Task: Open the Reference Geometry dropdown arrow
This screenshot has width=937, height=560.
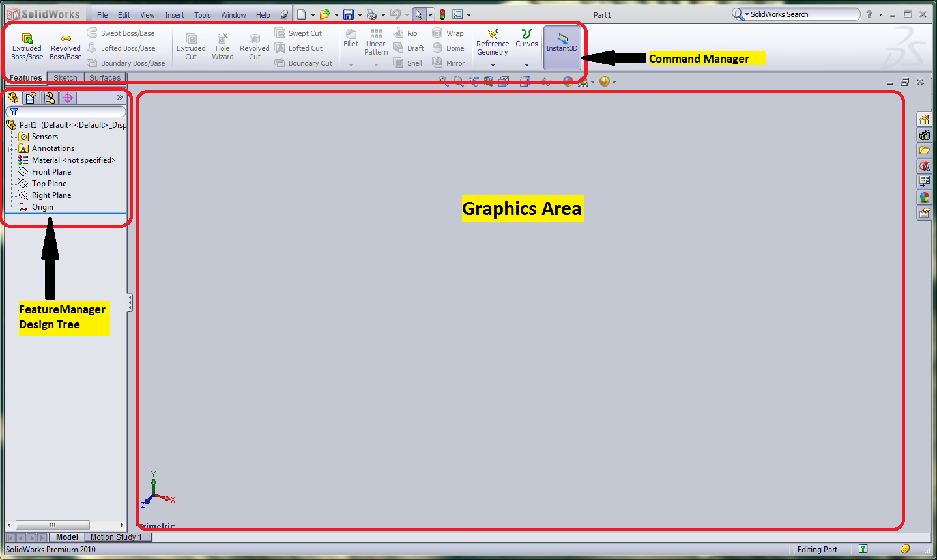Action: tap(493, 65)
